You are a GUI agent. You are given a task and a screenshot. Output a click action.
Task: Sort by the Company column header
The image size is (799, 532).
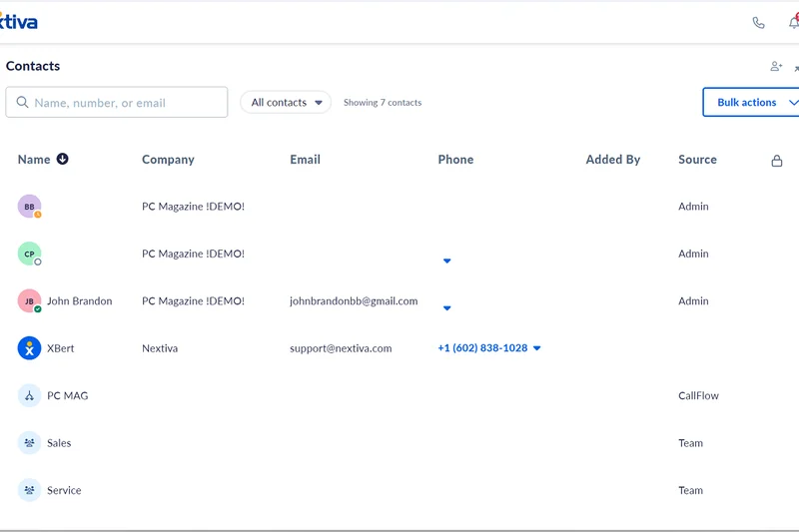168,160
